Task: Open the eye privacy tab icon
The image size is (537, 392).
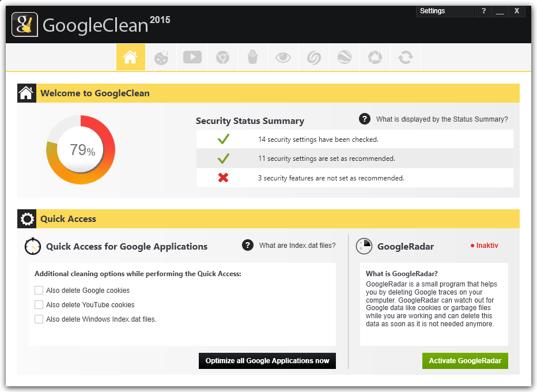Action: (283, 57)
